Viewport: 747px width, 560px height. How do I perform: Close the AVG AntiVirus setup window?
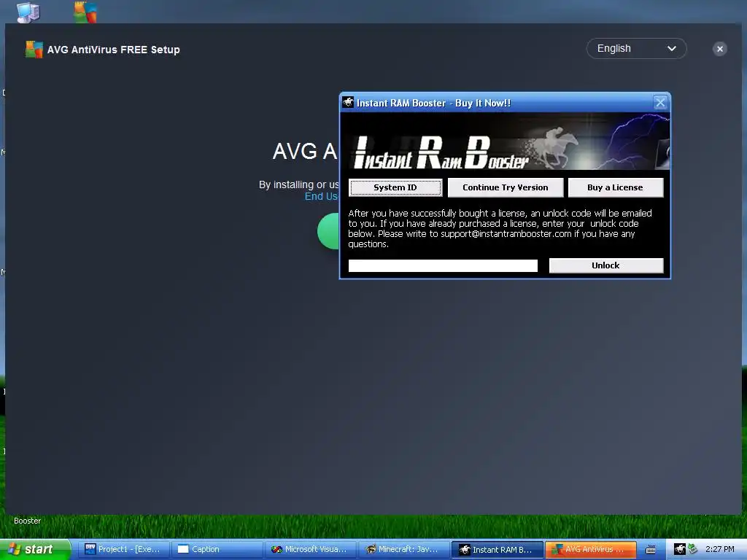pos(719,49)
